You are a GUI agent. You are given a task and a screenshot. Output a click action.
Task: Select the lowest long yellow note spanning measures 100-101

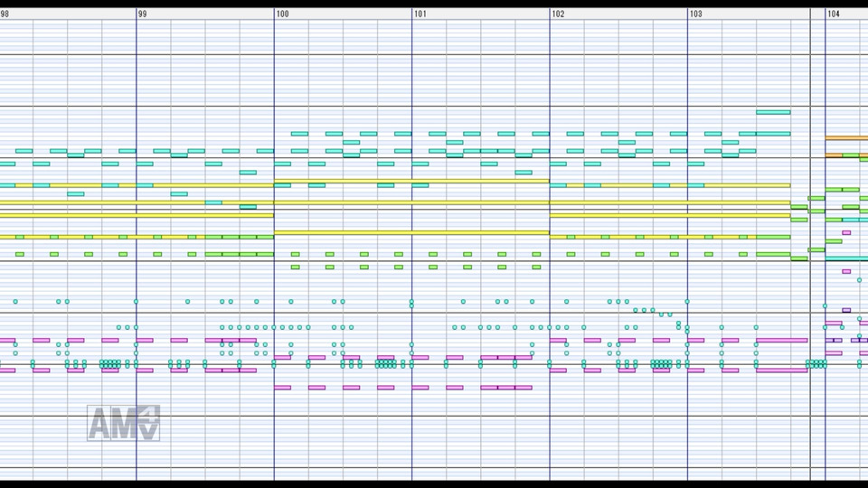(x=411, y=232)
